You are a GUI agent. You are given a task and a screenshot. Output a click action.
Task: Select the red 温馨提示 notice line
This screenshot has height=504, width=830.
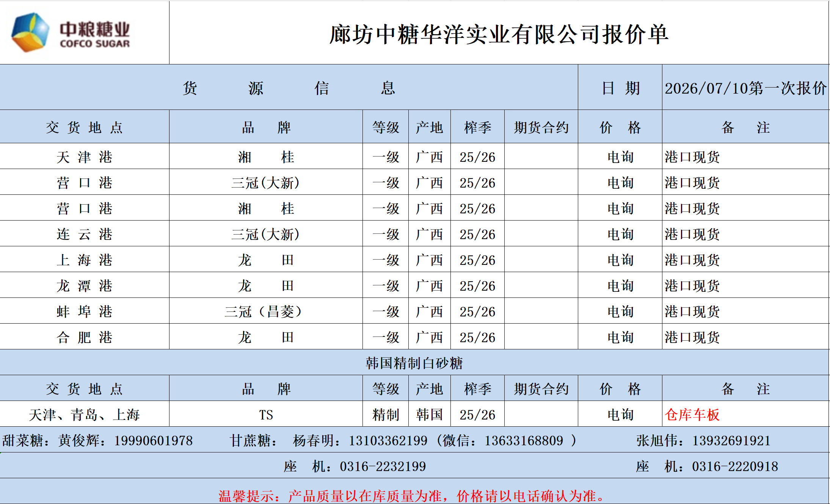point(412,496)
